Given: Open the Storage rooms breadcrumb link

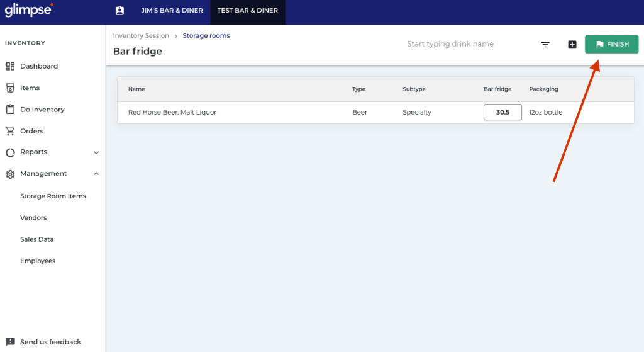Looking at the screenshot, I should pos(206,36).
